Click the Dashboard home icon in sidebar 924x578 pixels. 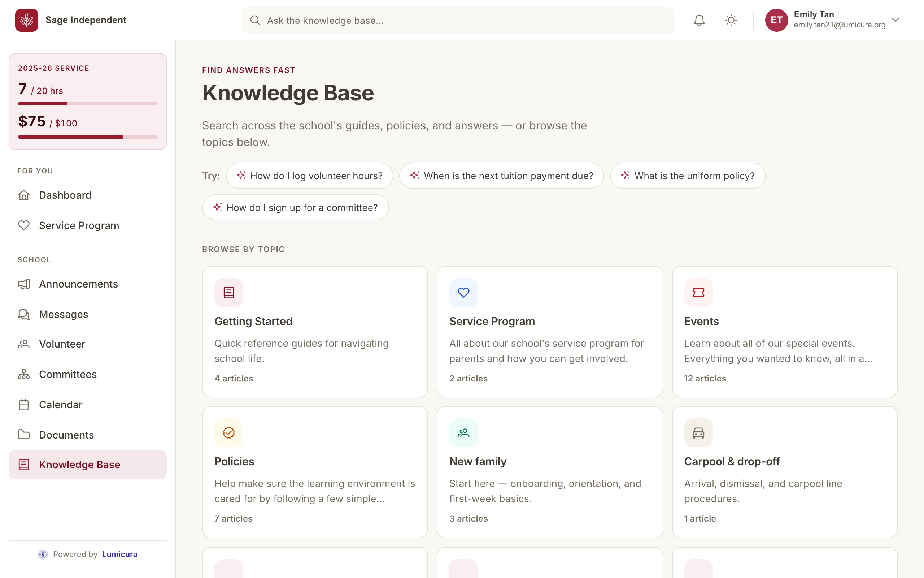click(x=24, y=195)
